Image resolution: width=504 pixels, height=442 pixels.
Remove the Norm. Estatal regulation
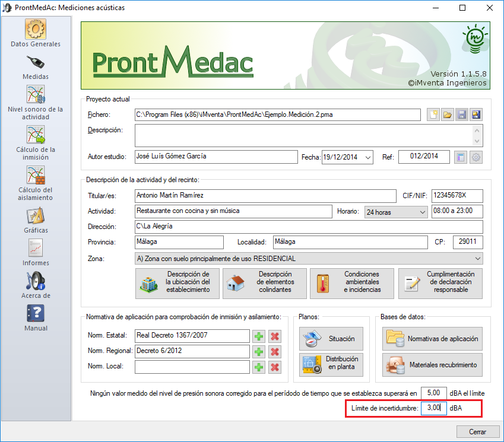click(x=275, y=336)
